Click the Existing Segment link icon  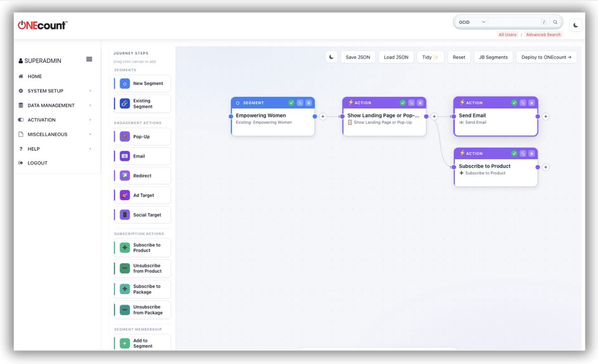point(125,103)
